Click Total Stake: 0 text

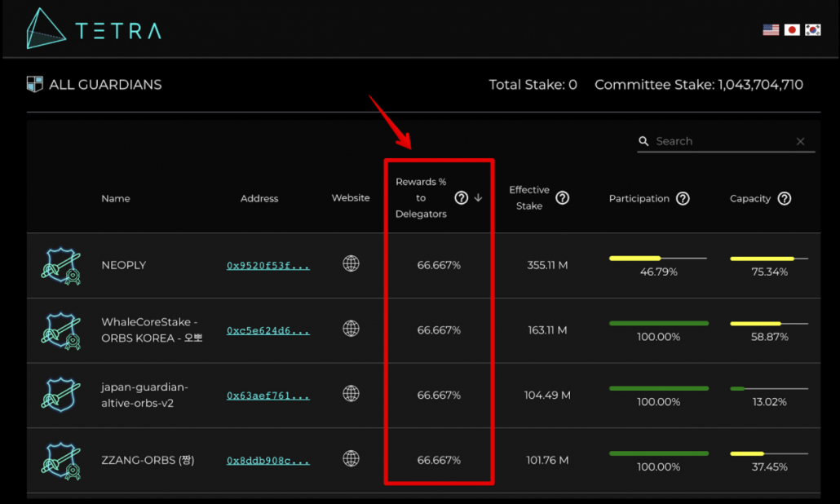(x=533, y=85)
